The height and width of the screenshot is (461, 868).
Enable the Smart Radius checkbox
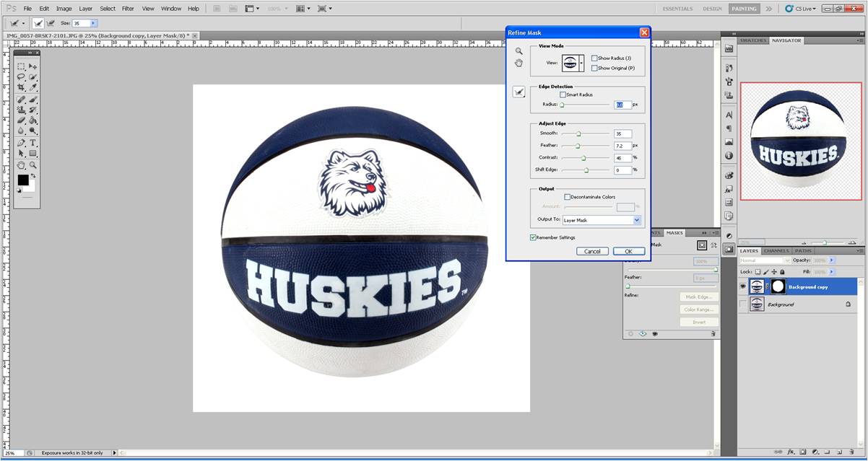pyautogui.click(x=563, y=95)
